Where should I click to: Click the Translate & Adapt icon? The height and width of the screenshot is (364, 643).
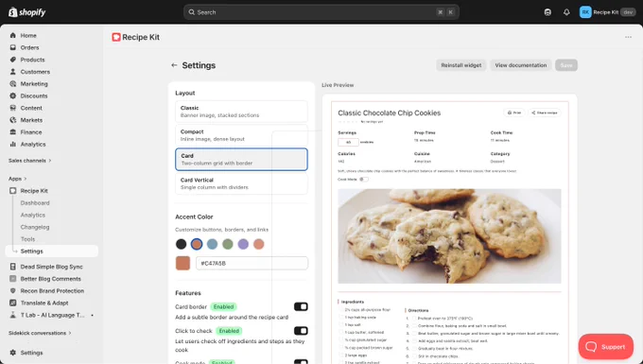coord(12,303)
